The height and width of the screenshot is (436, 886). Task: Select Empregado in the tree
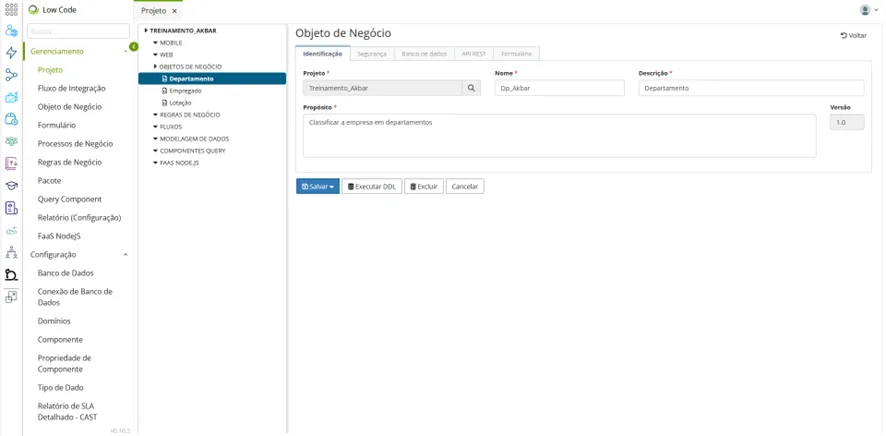(x=185, y=90)
